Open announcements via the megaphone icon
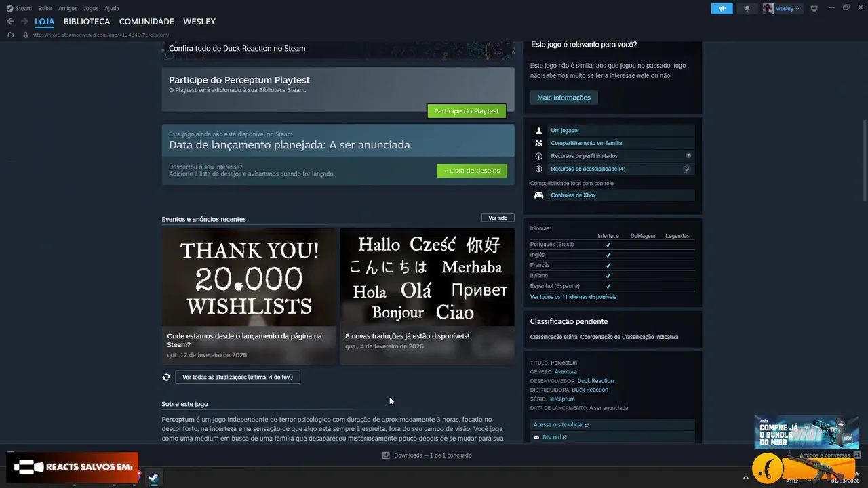Image resolution: width=868 pixels, height=488 pixels. click(722, 8)
